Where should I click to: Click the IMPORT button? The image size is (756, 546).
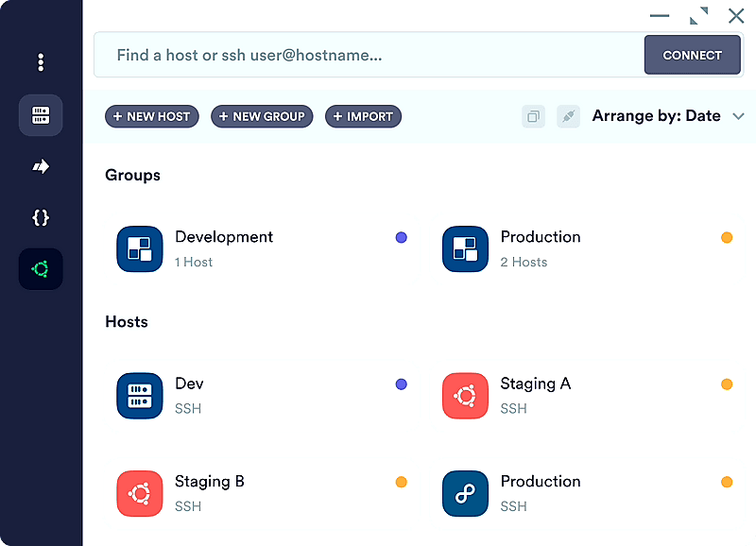(363, 116)
